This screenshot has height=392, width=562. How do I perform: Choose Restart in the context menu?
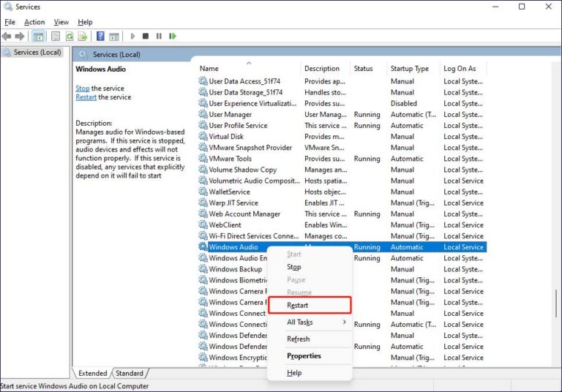click(x=310, y=305)
